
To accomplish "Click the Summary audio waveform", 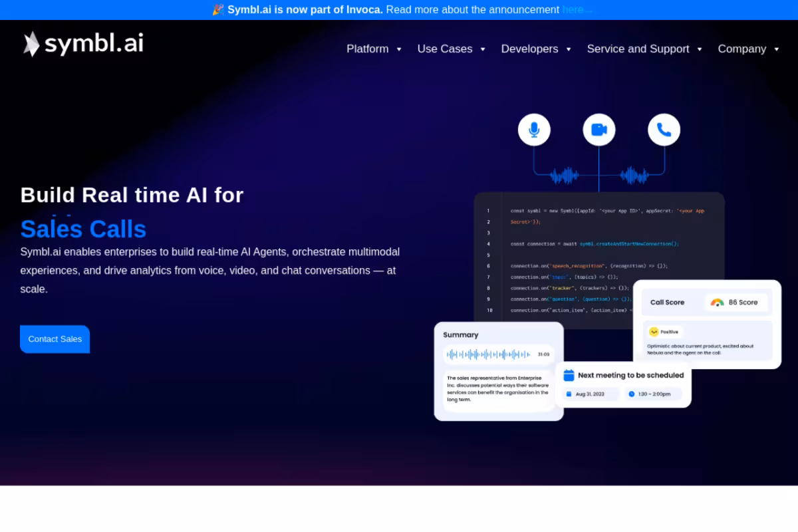I will pos(489,354).
